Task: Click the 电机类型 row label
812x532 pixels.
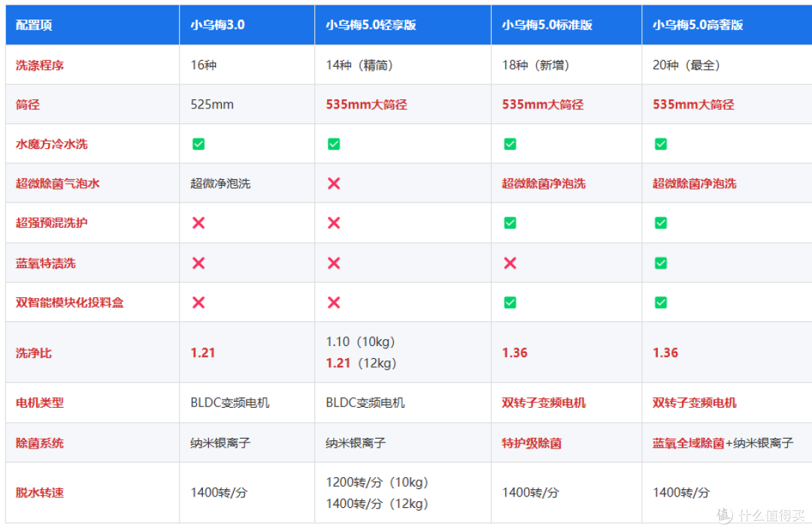Action: [39, 403]
